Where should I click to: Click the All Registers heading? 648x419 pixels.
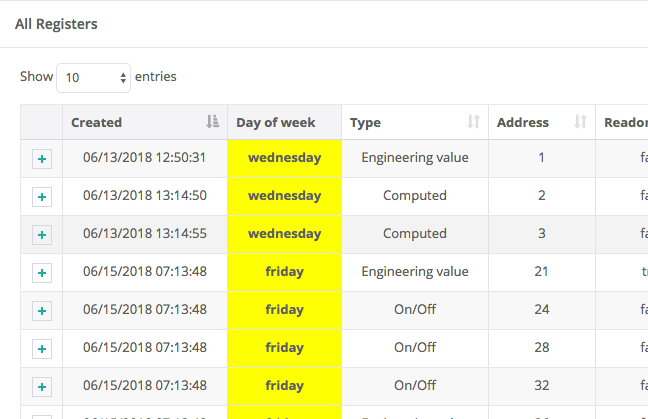pyautogui.click(x=56, y=24)
